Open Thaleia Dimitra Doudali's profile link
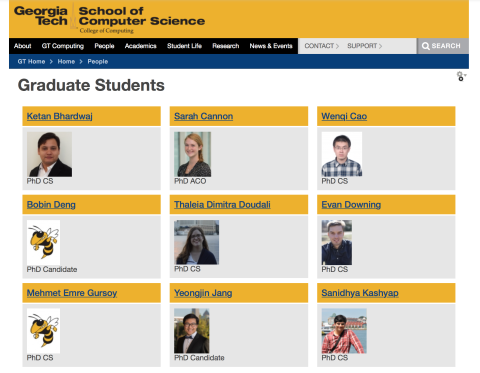This screenshot has width=480, height=373. 222,205
